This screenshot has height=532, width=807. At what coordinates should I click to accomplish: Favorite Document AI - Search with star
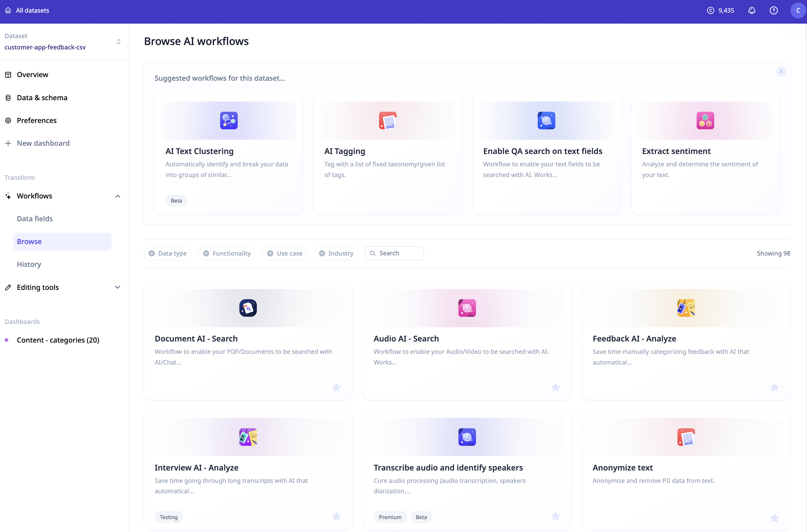tap(336, 387)
